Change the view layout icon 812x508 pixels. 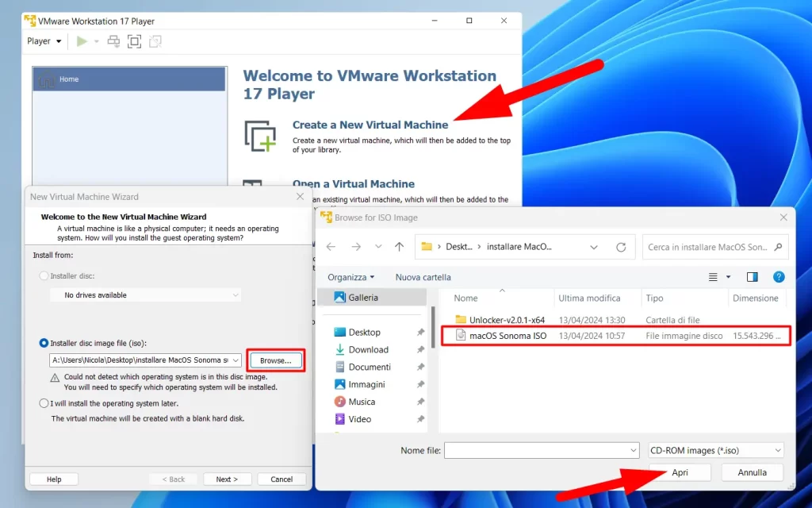(x=713, y=277)
